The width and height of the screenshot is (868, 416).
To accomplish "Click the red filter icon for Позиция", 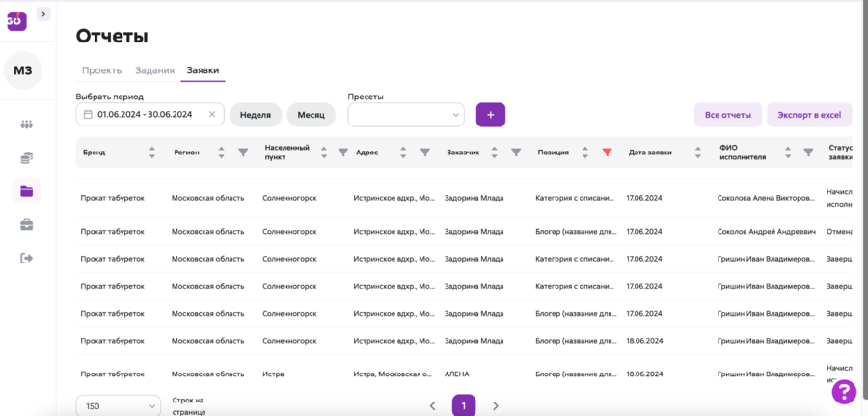I will pyautogui.click(x=607, y=153).
